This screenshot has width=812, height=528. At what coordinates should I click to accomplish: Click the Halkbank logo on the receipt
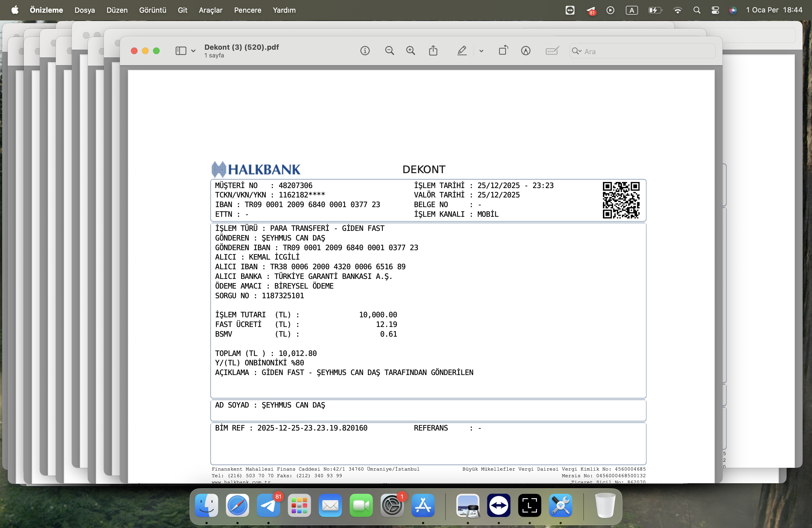point(256,169)
